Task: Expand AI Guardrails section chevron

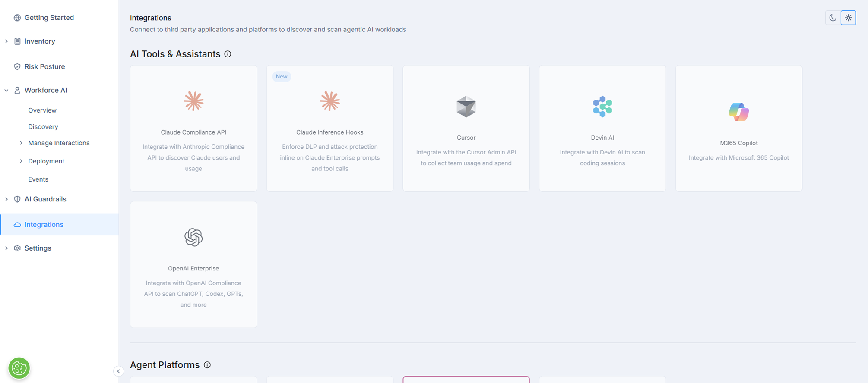Action: click(x=6, y=199)
